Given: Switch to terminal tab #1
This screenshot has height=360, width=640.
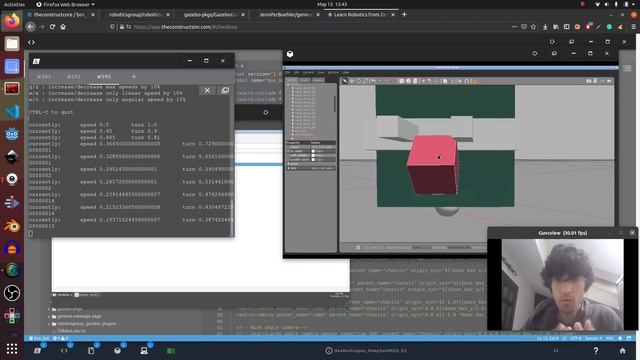Looking at the screenshot, I should point(44,76).
